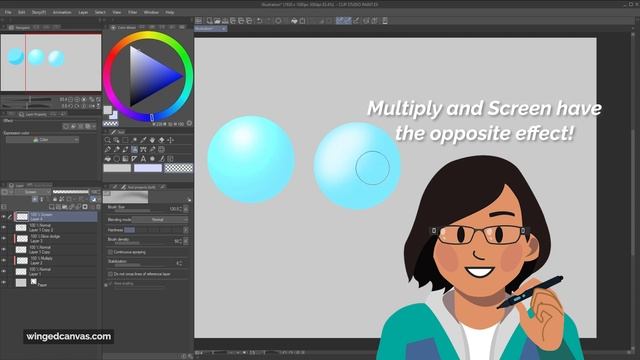Hide Layer 3 Glow dodge layer

pos(4,238)
